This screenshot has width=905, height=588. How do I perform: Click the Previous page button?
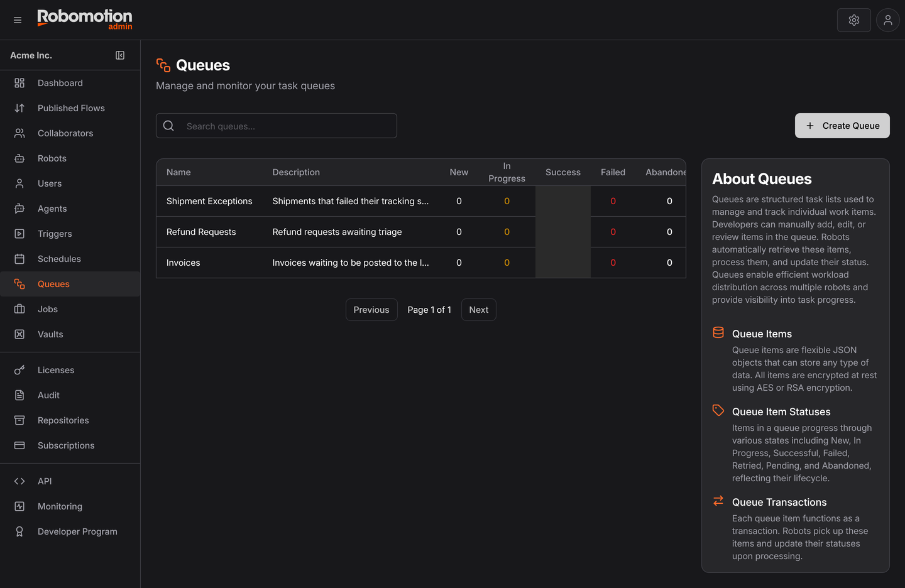(x=371, y=310)
